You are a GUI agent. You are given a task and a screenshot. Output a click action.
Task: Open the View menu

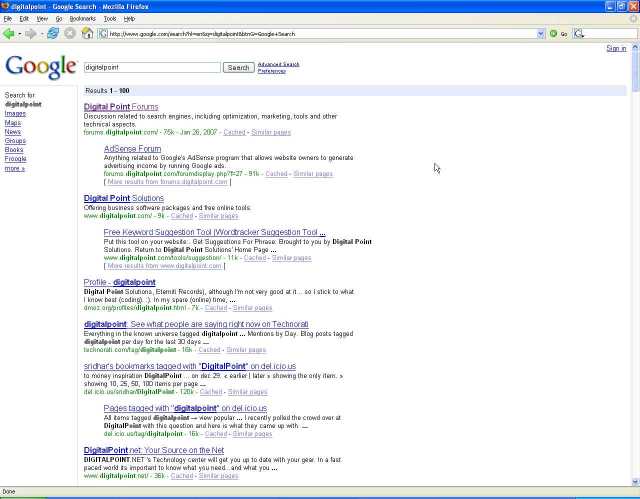tap(42, 19)
